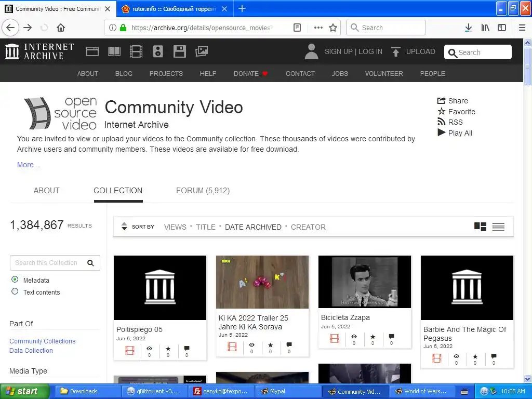Open PROJECTS in the navigation menu

[166, 74]
